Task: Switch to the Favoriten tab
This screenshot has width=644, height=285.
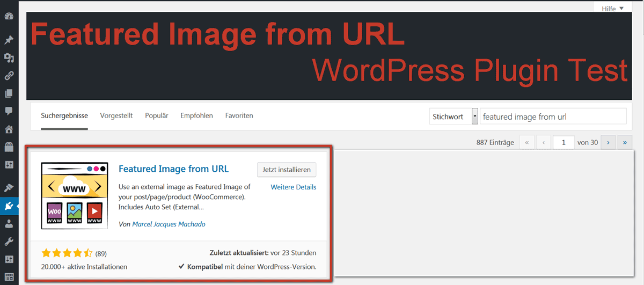Action: (x=239, y=115)
